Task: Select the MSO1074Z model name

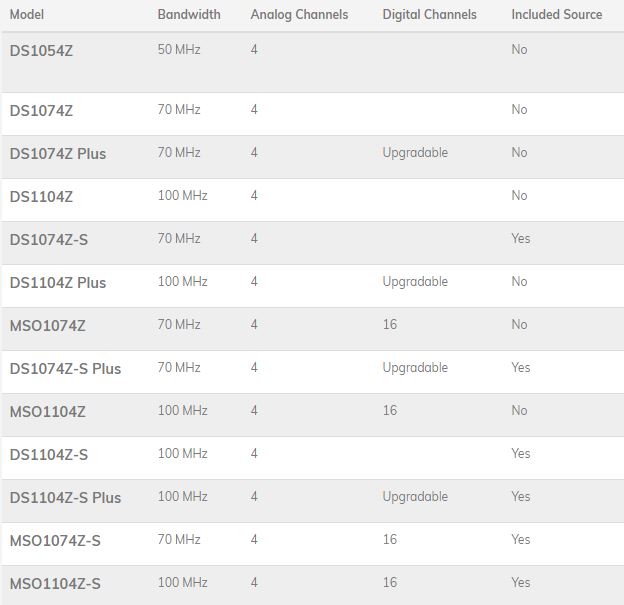Action: click(x=48, y=326)
